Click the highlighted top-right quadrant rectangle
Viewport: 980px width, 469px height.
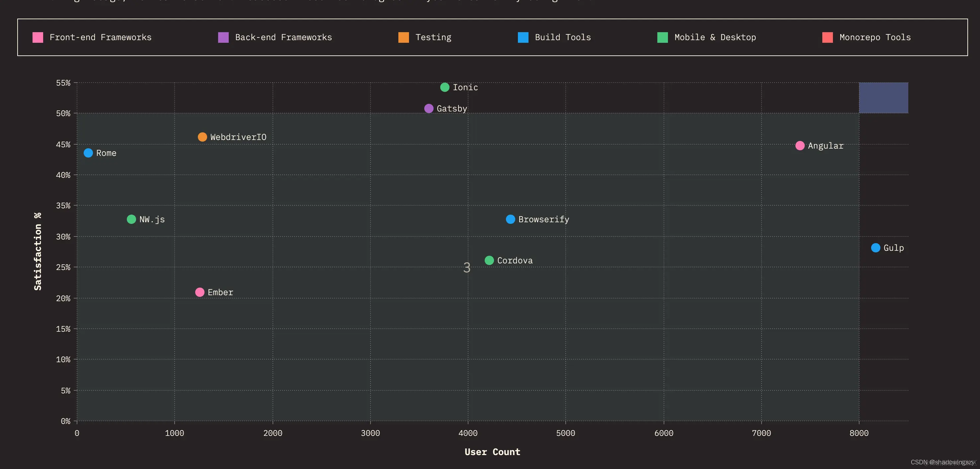point(883,98)
